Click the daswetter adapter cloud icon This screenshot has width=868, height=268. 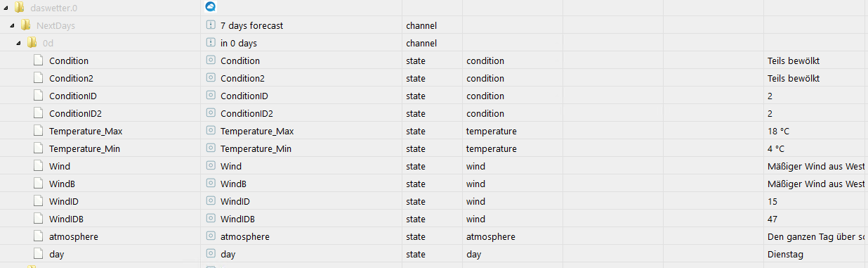(x=210, y=8)
